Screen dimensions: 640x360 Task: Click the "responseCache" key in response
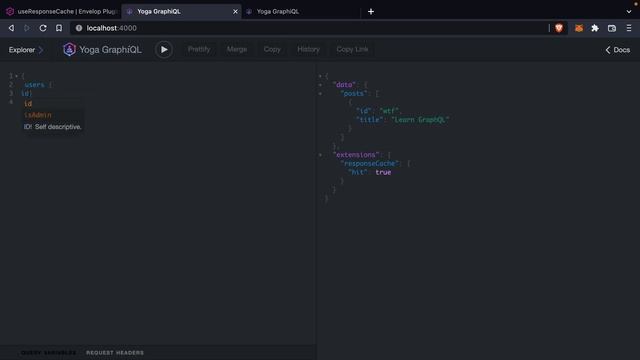click(370, 164)
